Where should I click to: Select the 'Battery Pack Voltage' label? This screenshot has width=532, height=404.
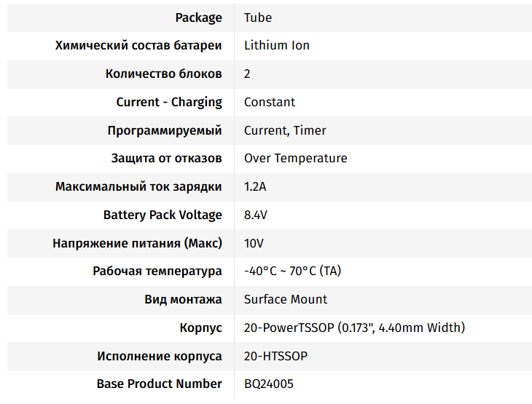[x=163, y=215]
